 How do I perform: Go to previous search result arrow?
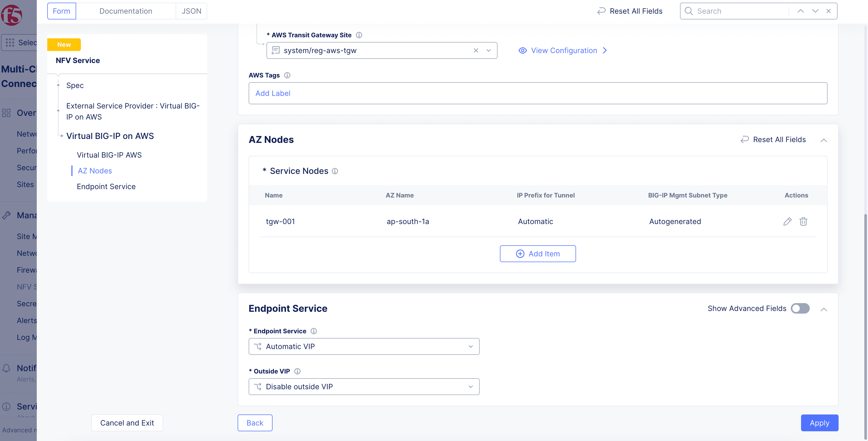(801, 11)
